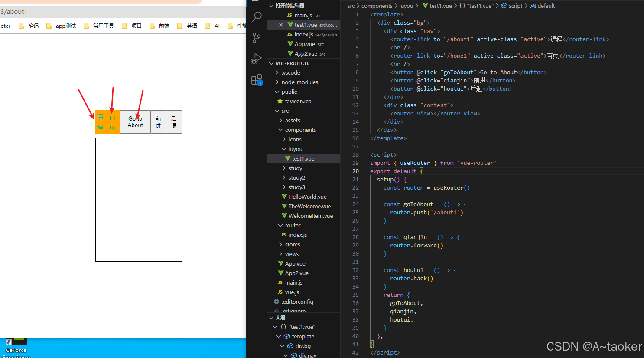This screenshot has width=644, height=358.
Task: Open TheWelcome.vue in explorer
Action: coord(303,206)
